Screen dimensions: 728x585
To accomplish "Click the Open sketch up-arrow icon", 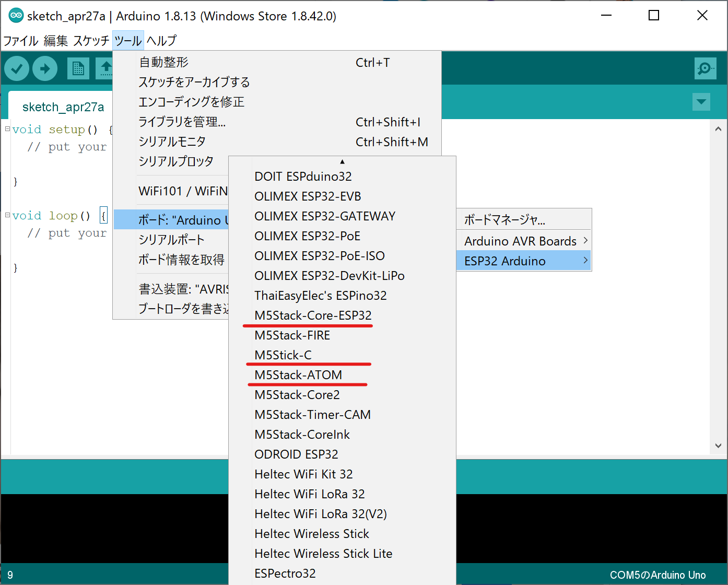I will point(105,68).
